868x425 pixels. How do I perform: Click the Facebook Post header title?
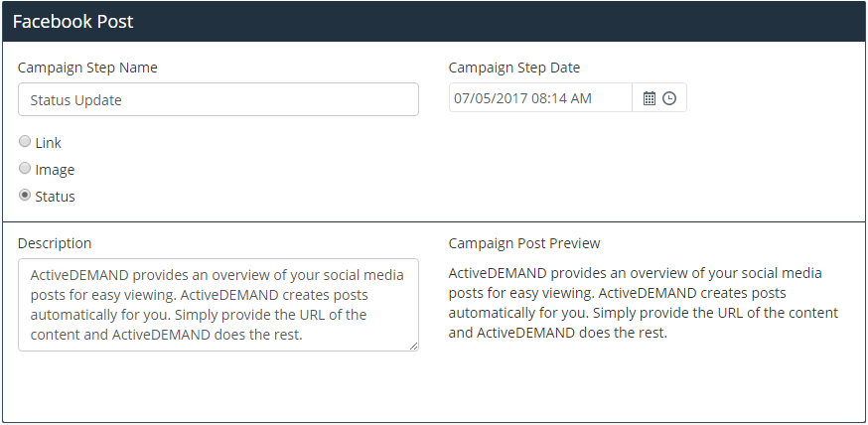[73, 22]
